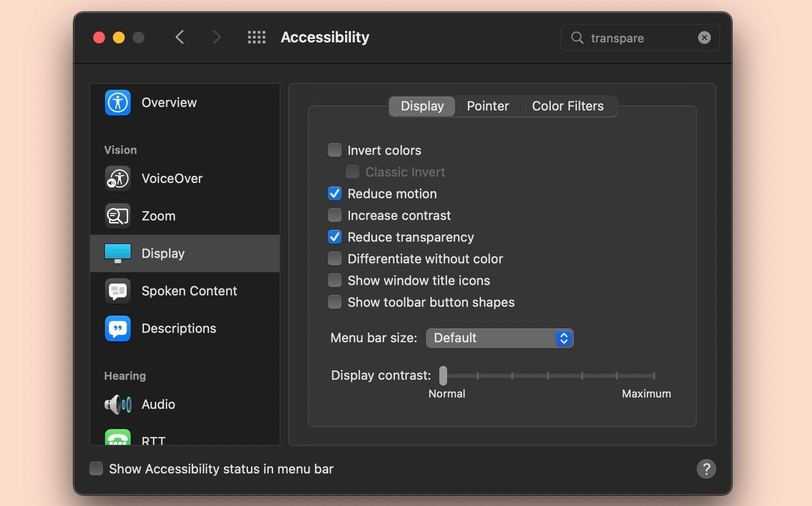This screenshot has width=812, height=506.
Task: Uncheck Reduce transparency
Action: [335, 237]
